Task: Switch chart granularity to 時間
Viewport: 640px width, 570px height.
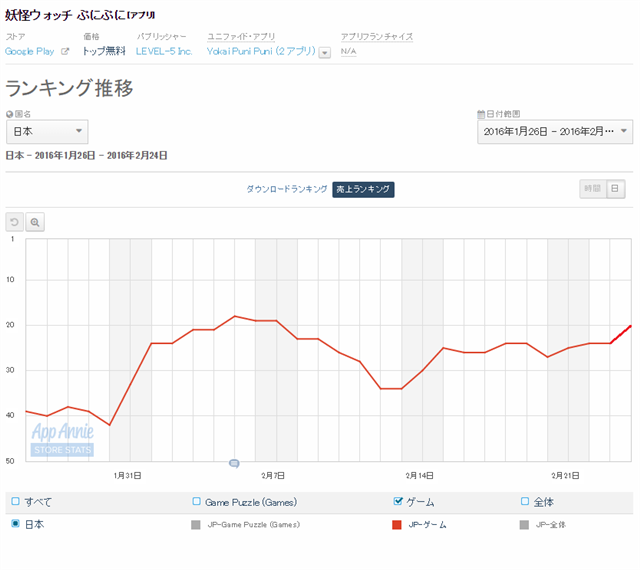Action: (x=593, y=189)
